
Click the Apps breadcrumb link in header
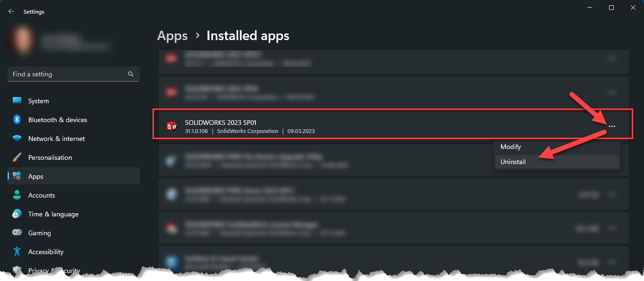(172, 36)
